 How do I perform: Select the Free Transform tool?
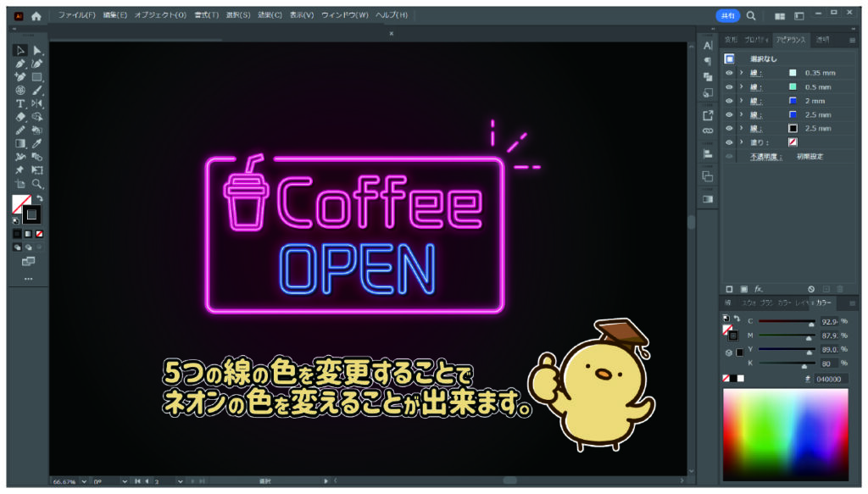(37, 169)
